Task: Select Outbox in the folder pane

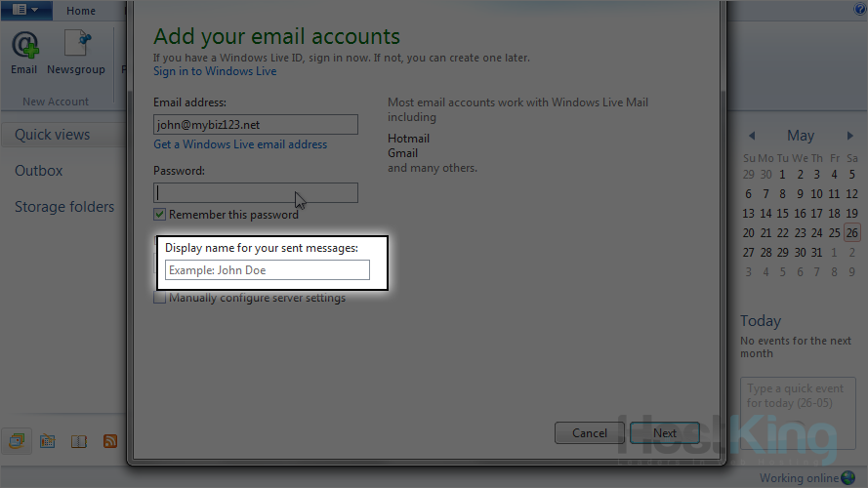Action: 39,171
